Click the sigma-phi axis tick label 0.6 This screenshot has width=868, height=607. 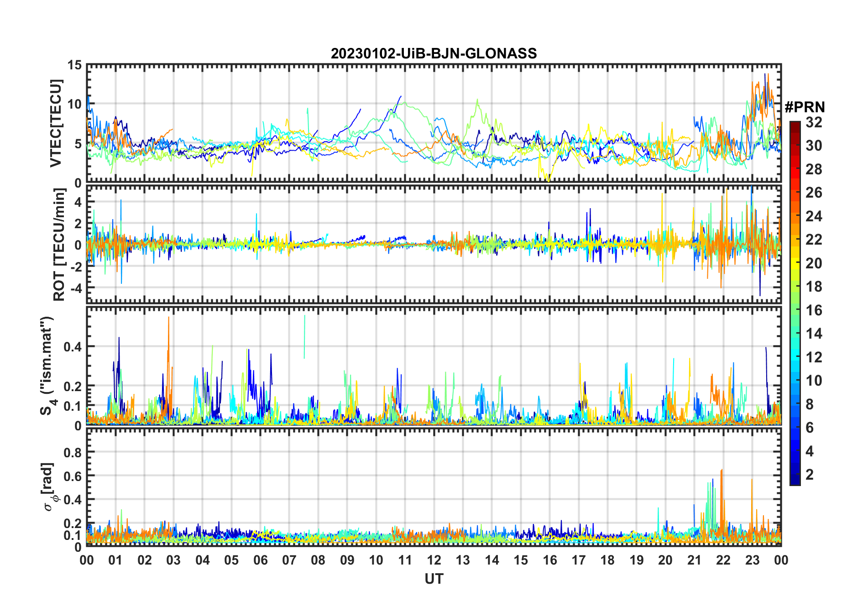point(73,476)
